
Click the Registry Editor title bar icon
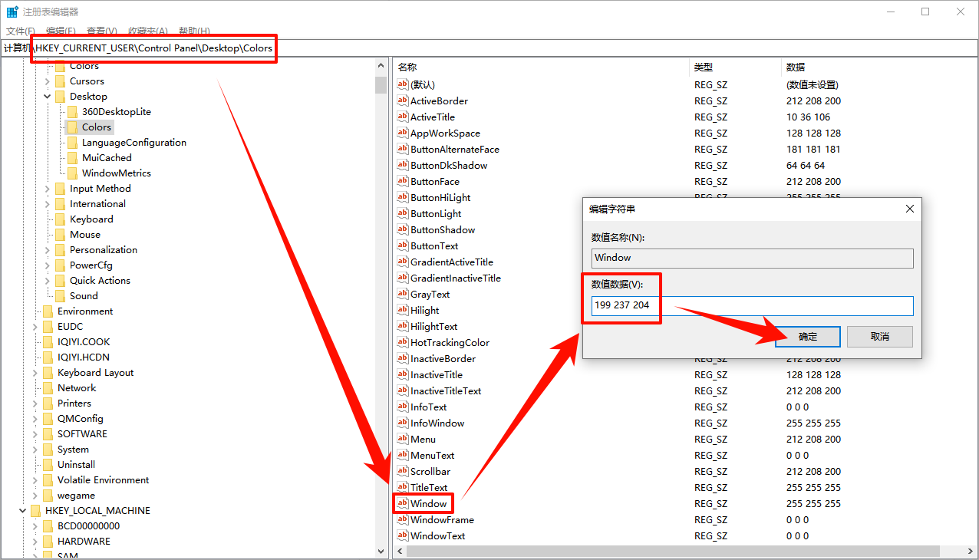(x=12, y=12)
